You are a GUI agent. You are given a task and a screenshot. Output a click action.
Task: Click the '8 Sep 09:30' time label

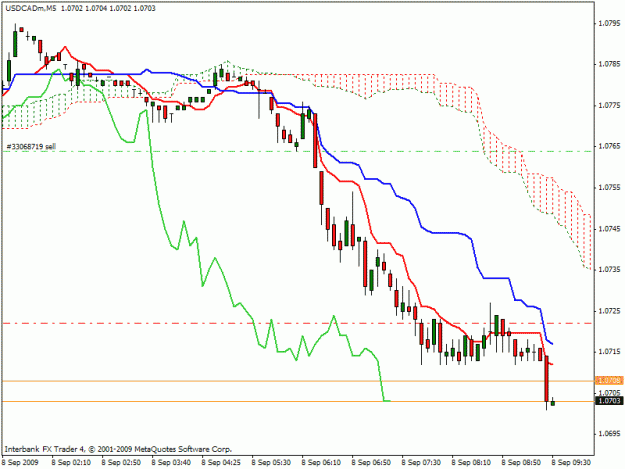coord(571,463)
